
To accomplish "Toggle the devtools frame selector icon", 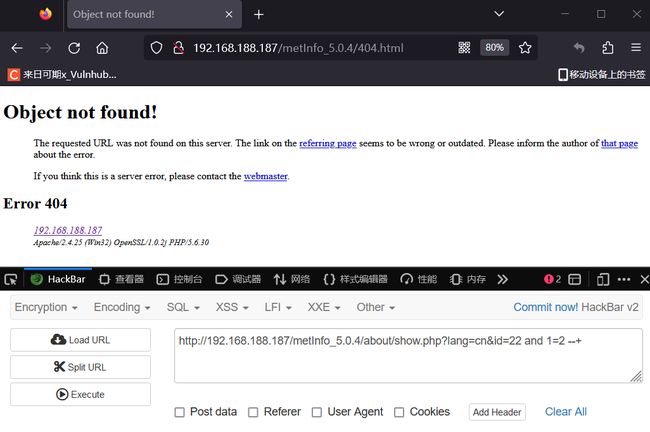I will coord(574,279).
